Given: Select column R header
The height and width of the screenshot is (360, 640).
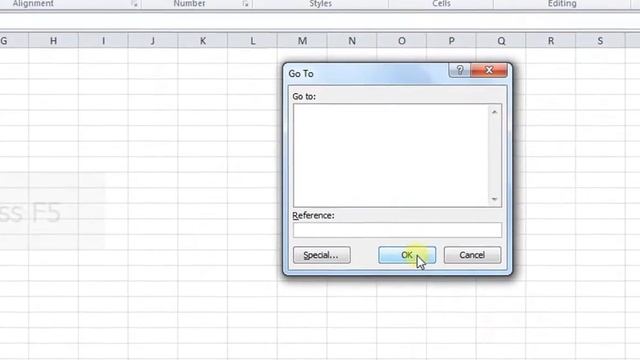Looking at the screenshot, I should click(551, 41).
